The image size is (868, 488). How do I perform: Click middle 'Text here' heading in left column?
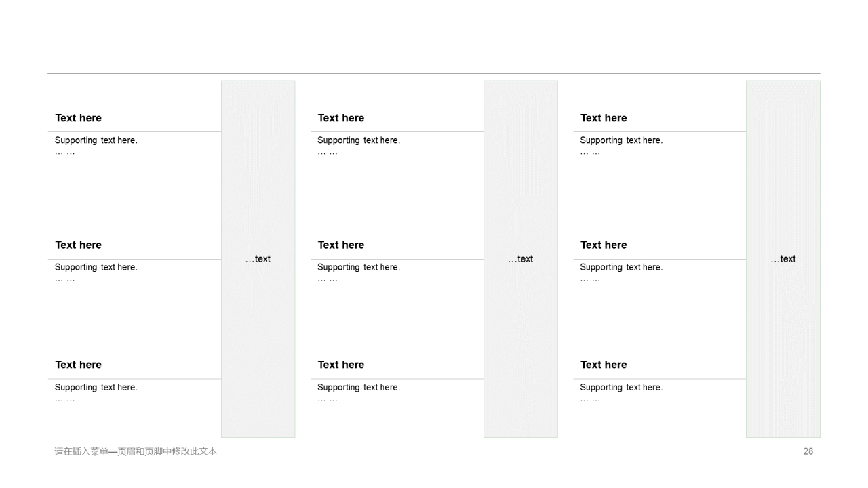point(79,245)
